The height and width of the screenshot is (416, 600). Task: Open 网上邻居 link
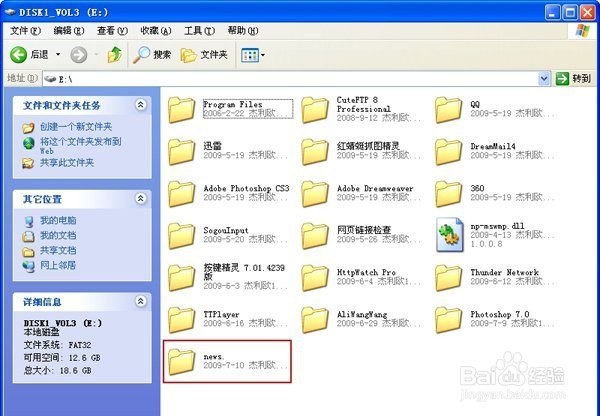[58, 265]
